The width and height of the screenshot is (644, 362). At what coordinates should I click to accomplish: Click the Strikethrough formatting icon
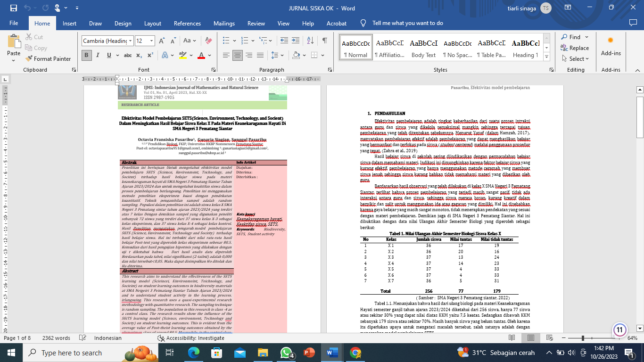(x=127, y=56)
